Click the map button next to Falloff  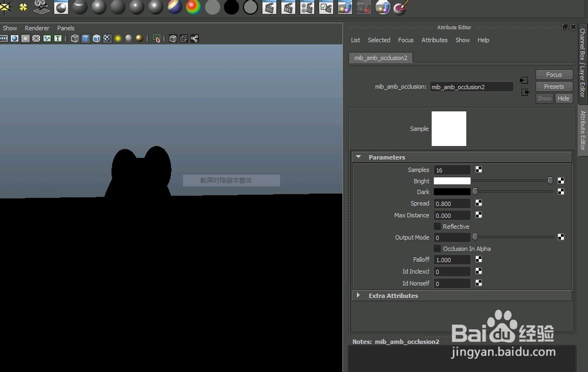479,259
